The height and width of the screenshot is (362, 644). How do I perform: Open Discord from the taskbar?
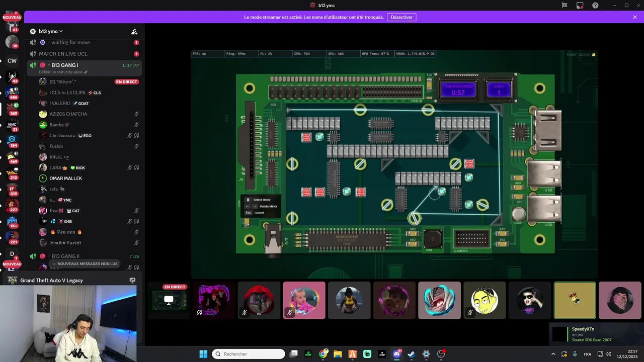(x=396, y=354)
